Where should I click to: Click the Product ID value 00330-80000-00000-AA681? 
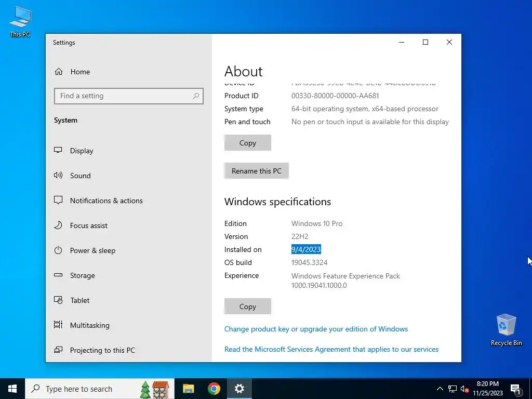[x=335, y=96]
